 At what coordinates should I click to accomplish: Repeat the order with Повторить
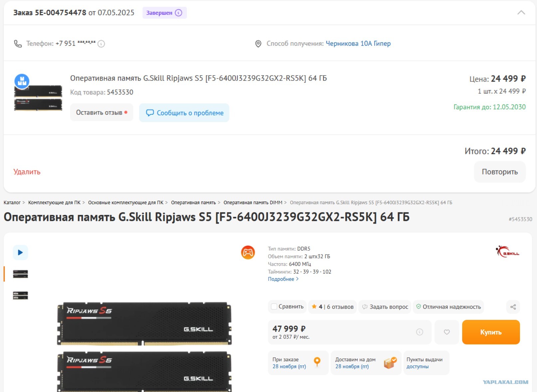click(500, 172)
